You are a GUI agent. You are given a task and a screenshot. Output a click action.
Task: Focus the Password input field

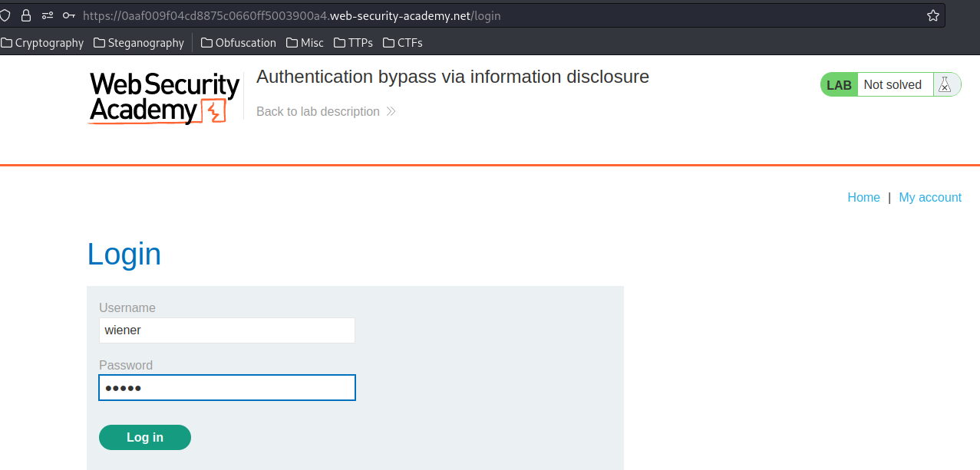point(227,387)
